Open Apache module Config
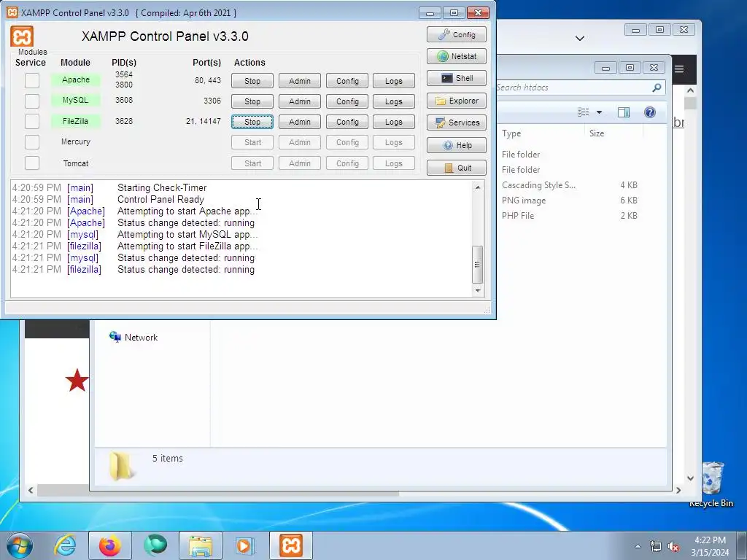Image resolution: width=747 pixels, height=560 pixels. pos(347,81)
